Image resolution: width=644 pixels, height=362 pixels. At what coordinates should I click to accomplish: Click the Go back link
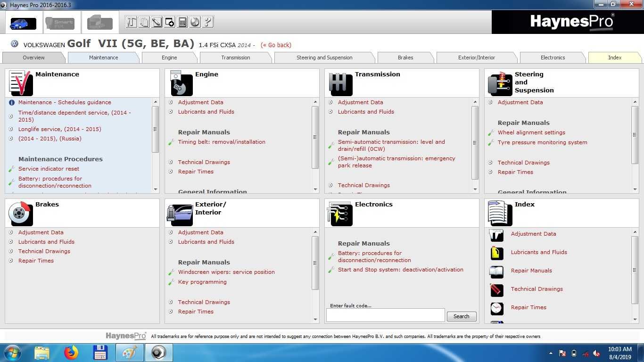(276, 45)
